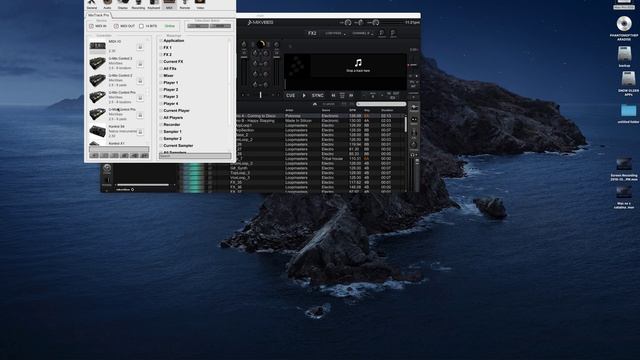Image resolution: width=640 pixels, height=360 pixels.
Task: Expand the FX 1 mapping group
Action: tap(161, 48)
